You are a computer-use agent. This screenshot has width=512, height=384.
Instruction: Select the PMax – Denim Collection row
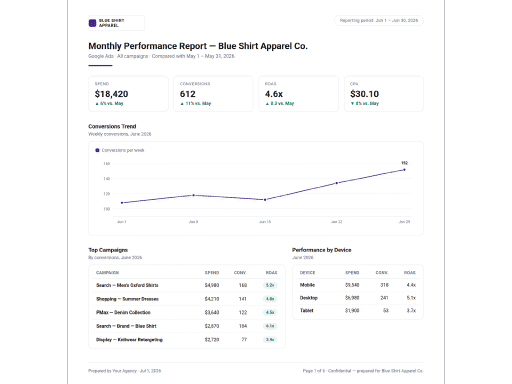pyautogui.click(x=187, y=312)
